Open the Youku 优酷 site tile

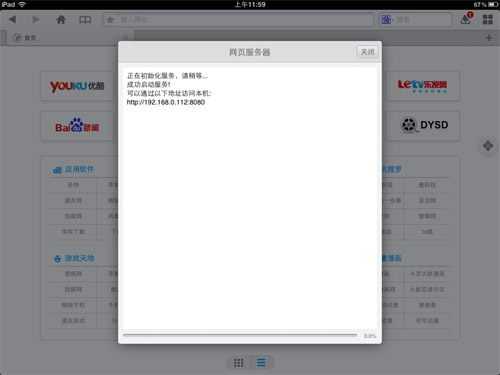pos(77,86)
